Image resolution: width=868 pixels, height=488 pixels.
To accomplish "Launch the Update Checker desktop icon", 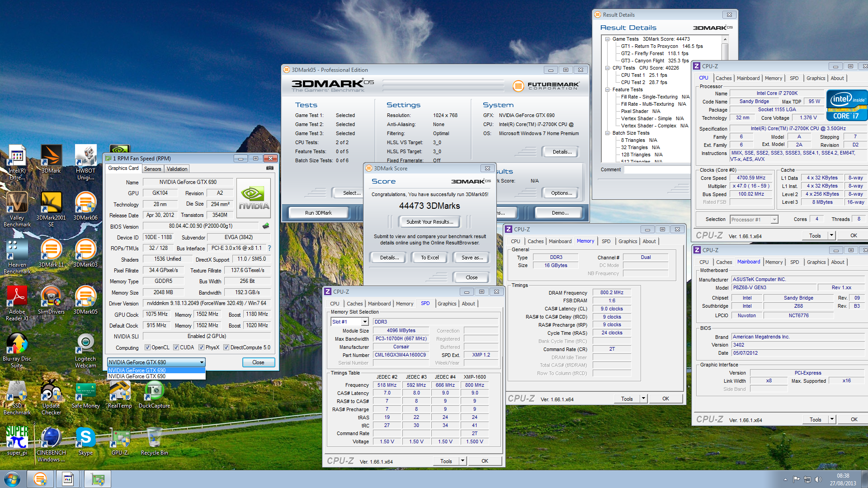I will point(51,398).
